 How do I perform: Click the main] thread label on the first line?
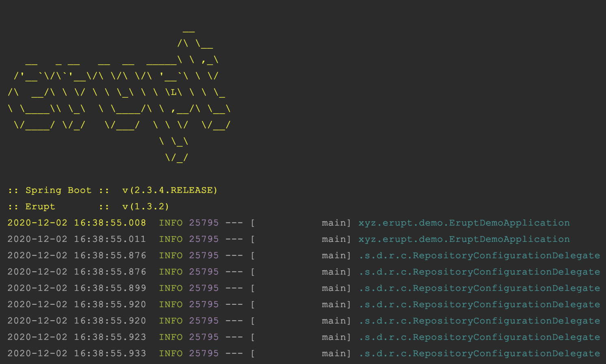tap(335, 222)
